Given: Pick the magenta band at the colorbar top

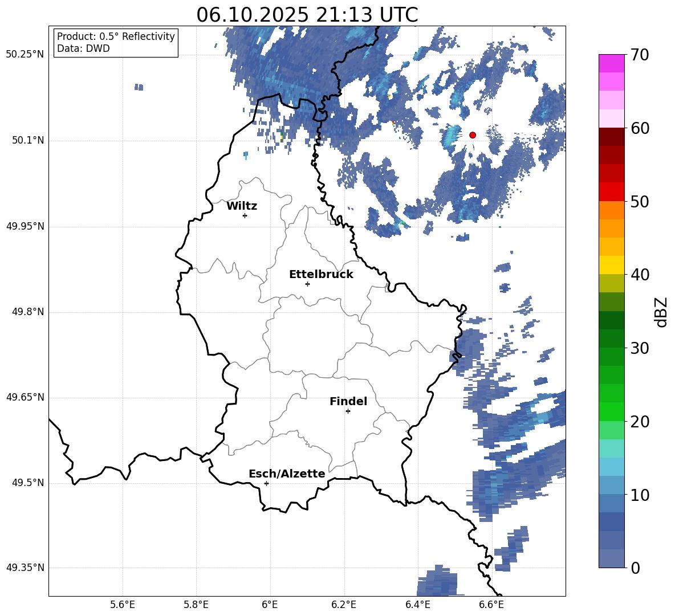Looking at the screenshot, I should click(x=611, y=63).
